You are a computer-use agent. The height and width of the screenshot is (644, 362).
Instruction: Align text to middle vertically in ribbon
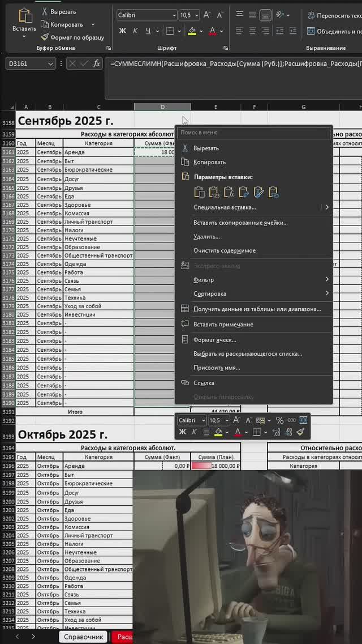click(x=252, y=15)
